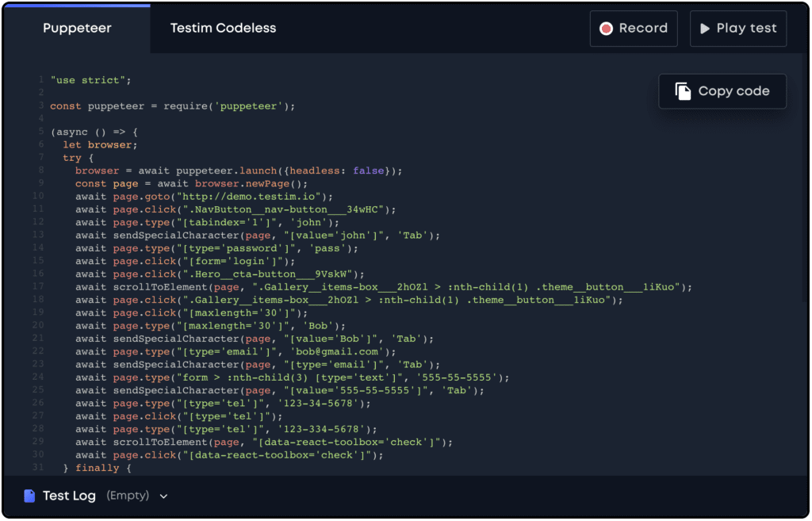This screenshot has height=521, width=812.
Task: Click the copy documents icon
Action: click(x=683, y=91)
